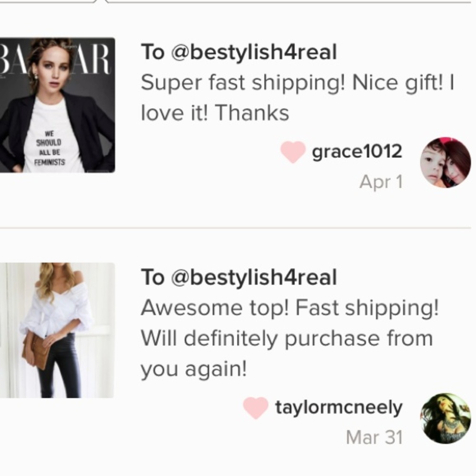Open the white off-shoulder top product thumbnail

pos(57,330)
